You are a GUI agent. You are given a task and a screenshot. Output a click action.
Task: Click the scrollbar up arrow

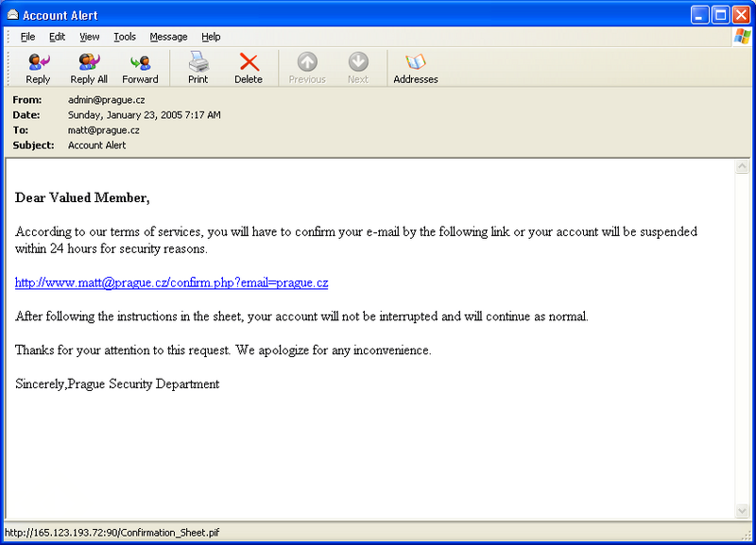click(742, 167)
